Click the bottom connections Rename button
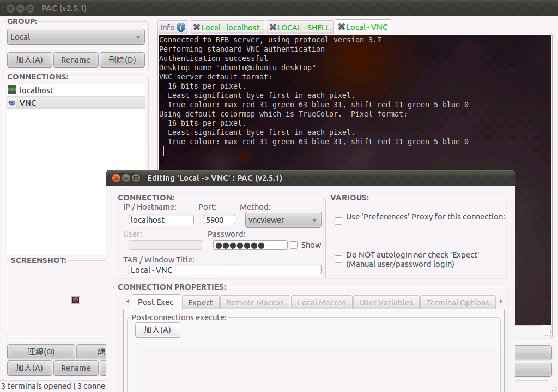Image resolution: width=558 pixels, height=392 pixels. pos(76,368)
